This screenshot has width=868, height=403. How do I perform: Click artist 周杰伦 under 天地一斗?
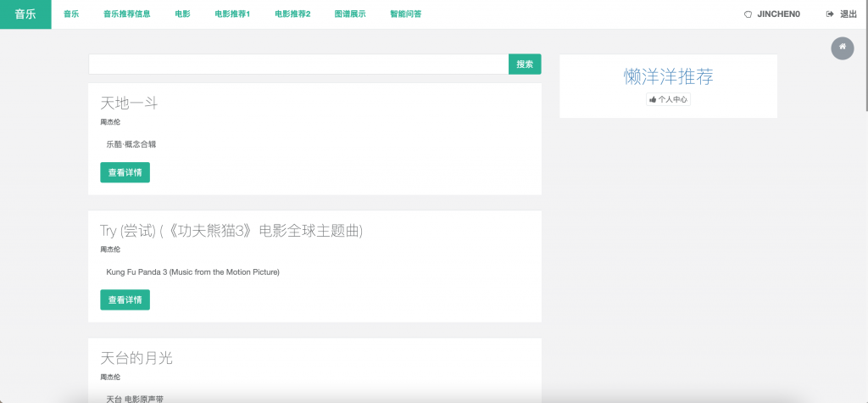[x=110, y=122]
